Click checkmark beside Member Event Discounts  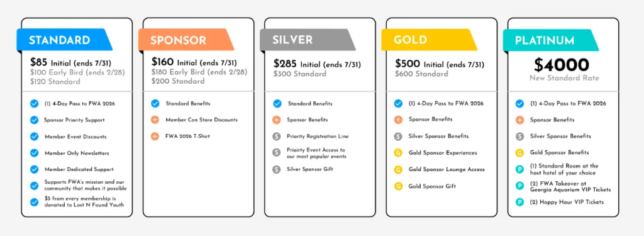(34, 137)
